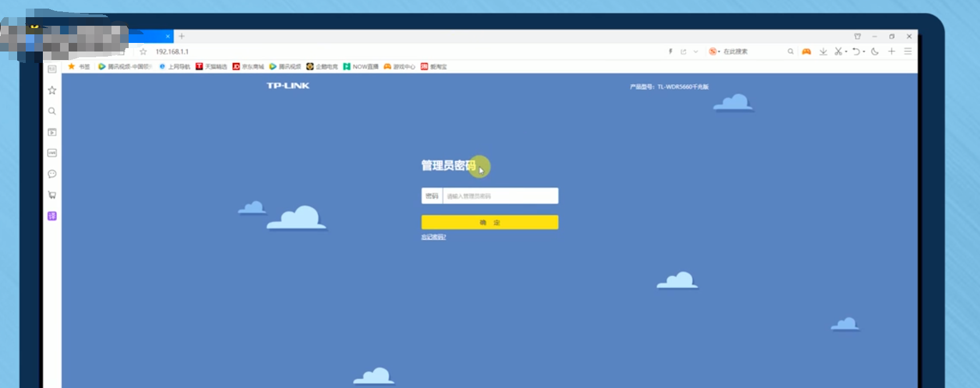Image resolution: width=980 pixels, height=388 pixels.
Task: Click the 忘记密码 forgot password link
Action: tap(433, 237)
